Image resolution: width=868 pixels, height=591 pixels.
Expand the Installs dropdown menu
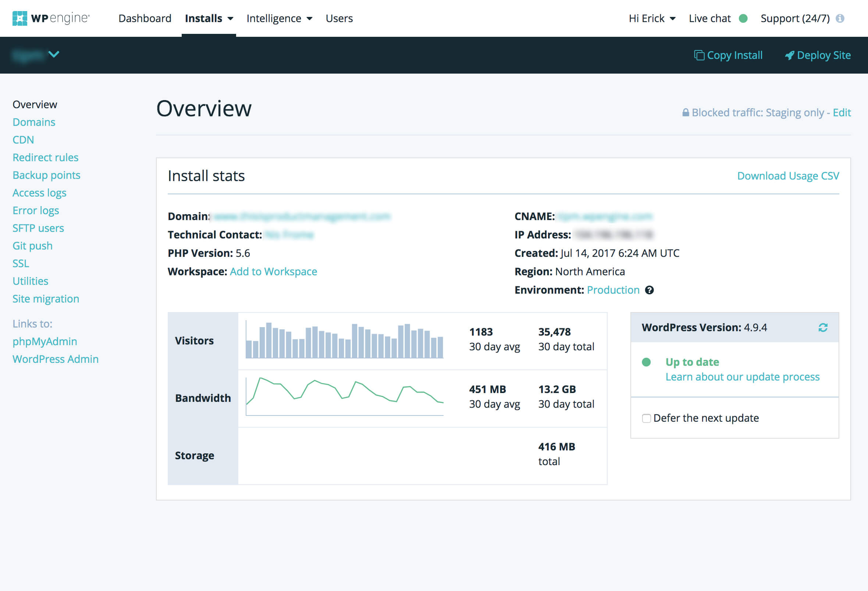(209, 18)
